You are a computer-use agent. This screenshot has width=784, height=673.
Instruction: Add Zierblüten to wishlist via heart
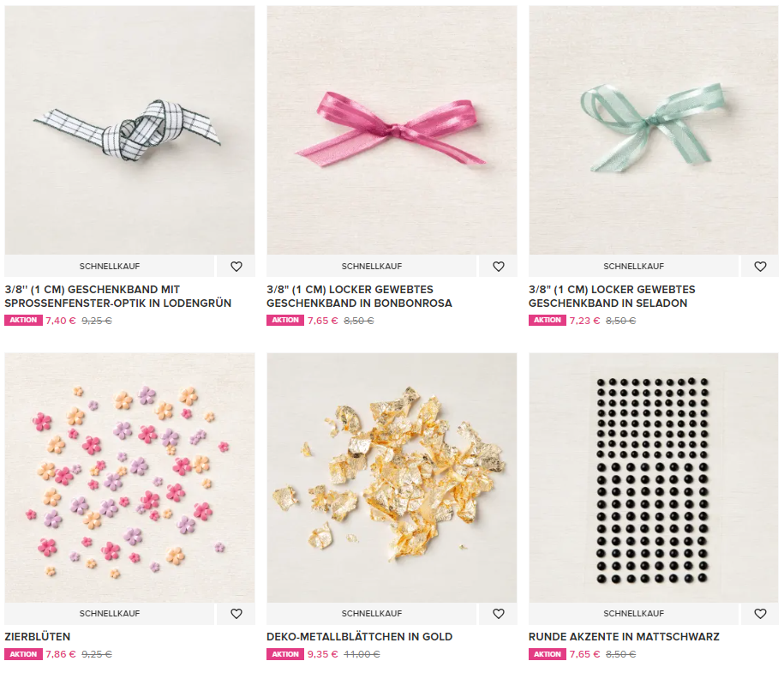[x=236, y=614]
